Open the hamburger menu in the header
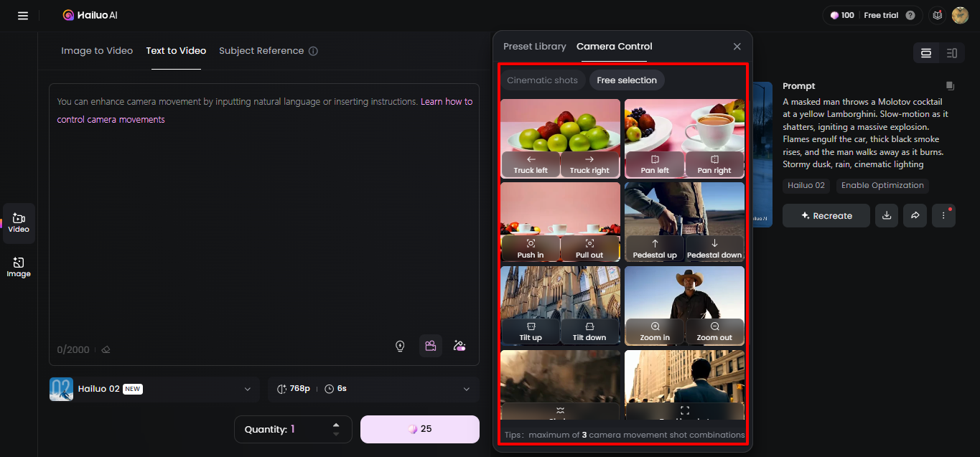This screenshot has height=457, width=980. tap(23, 15)
